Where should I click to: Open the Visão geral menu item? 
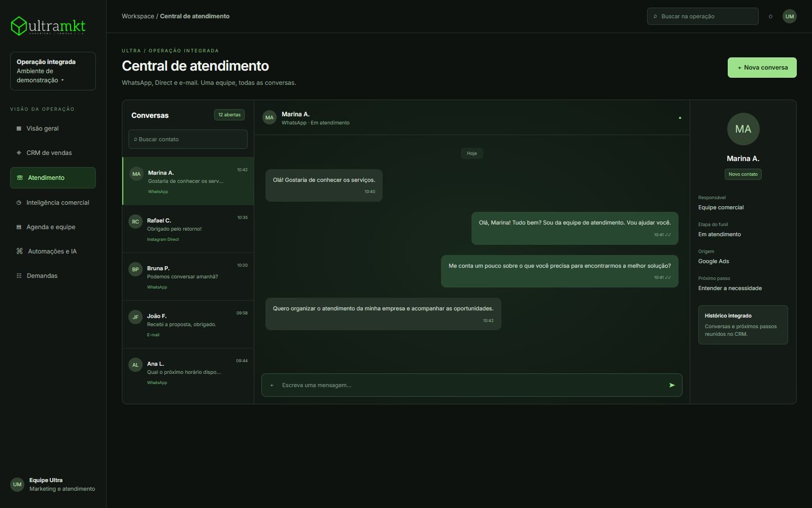pos(53,129)
